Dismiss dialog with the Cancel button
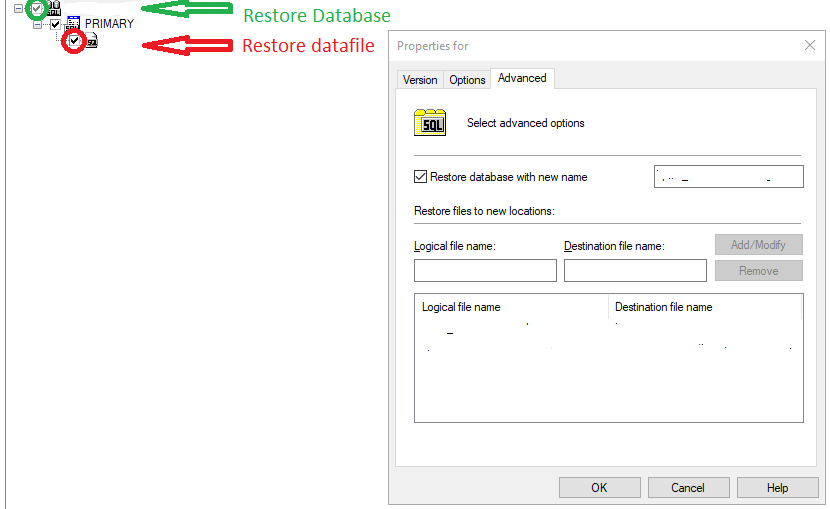Viewport: 830px width, 509px height. click(x=688, y=488)
